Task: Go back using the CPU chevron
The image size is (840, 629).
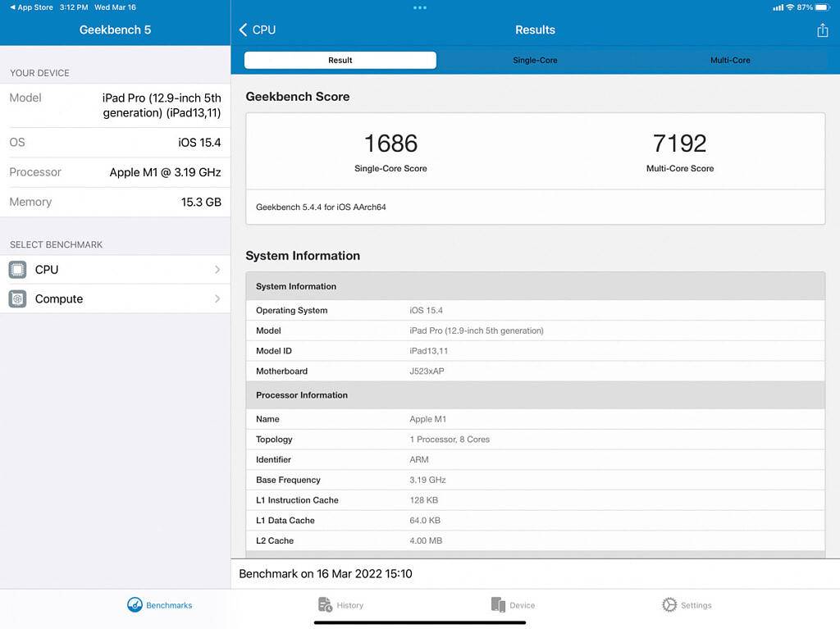Action: [x=257, y=30]
